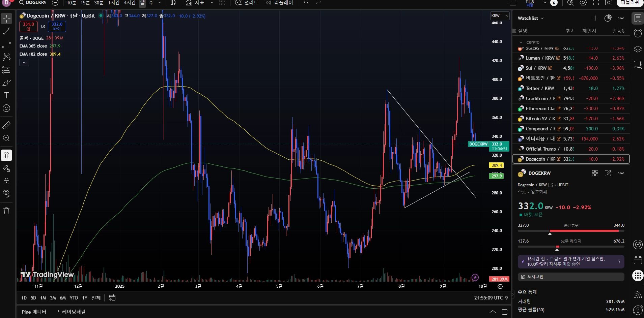Add a compare symbol with plus icon

(55, 3)
